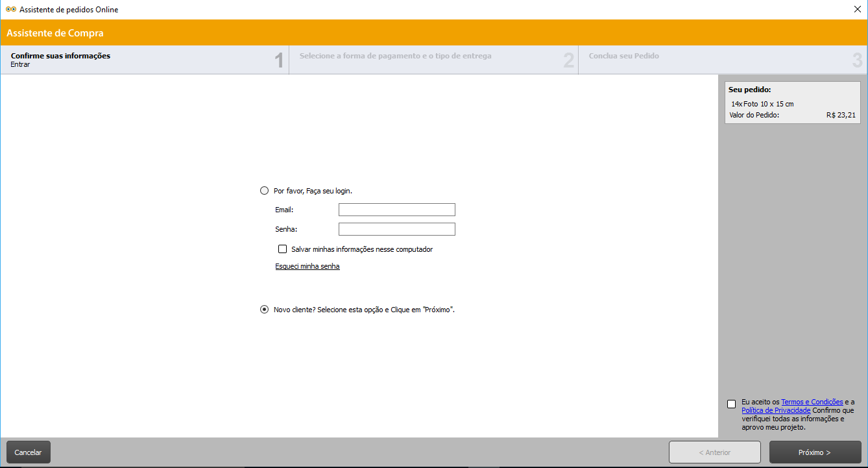
Task: Click into the Senha password field
Action: [x=396, y=229]
